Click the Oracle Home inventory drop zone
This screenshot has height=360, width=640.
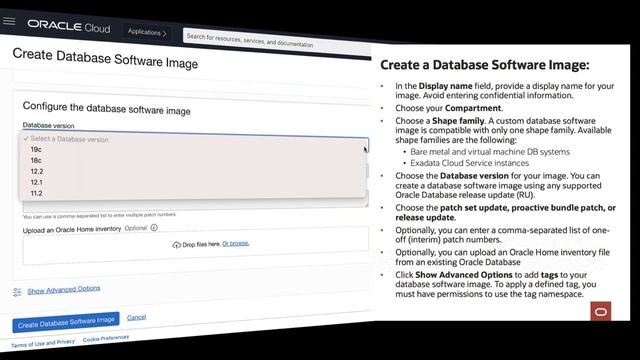click(196, 246)
